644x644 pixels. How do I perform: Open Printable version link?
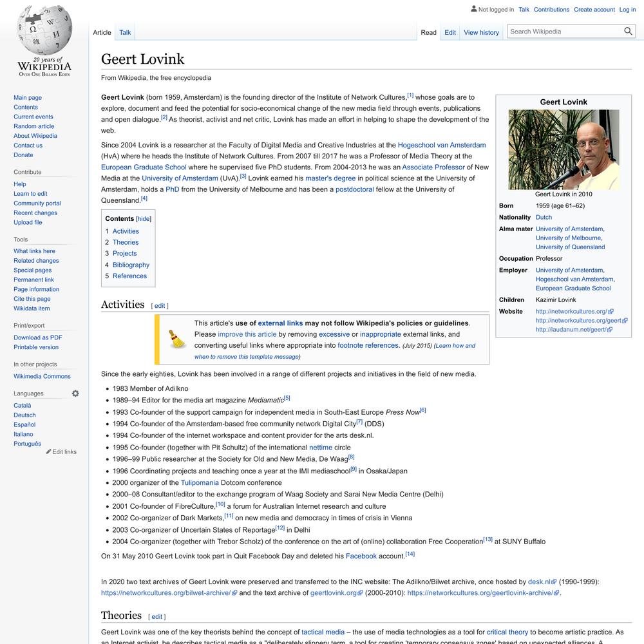click(x=36, y=347)
